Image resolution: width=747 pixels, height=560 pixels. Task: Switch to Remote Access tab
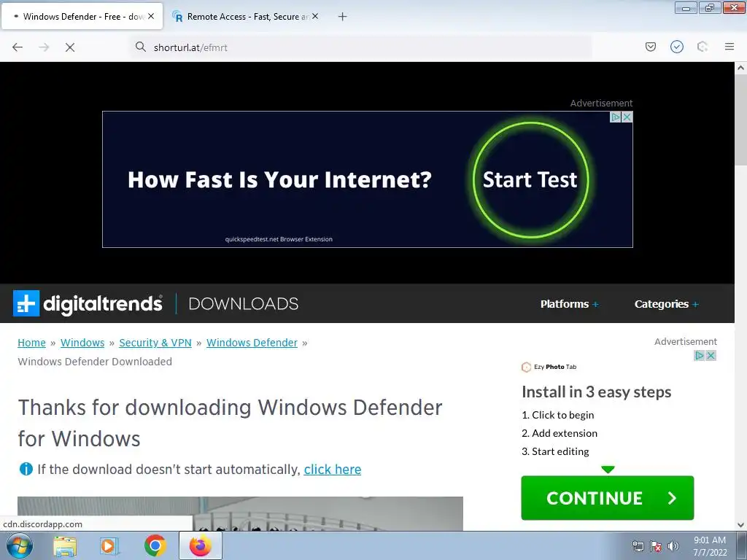point(245,17)
